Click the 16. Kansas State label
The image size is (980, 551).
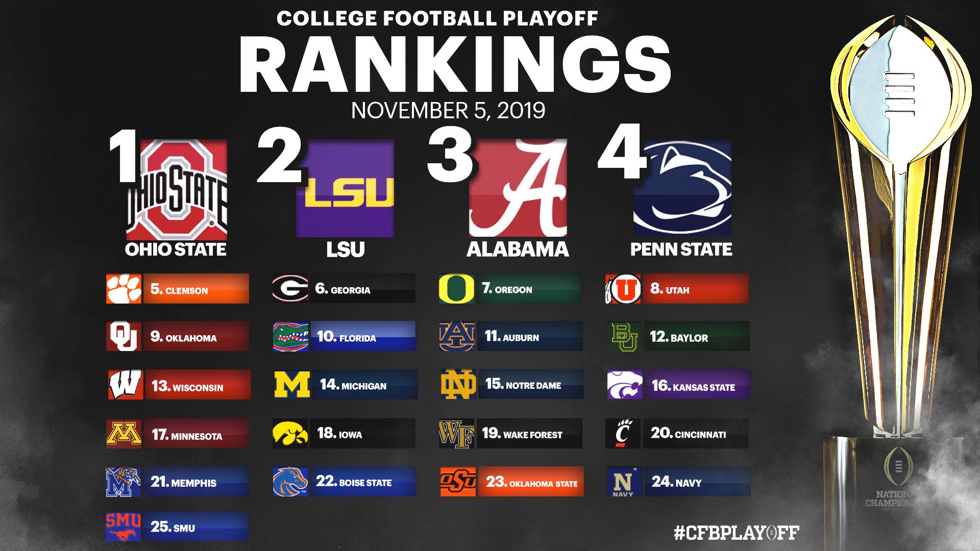pyautogui.click(x=693, y=386)
